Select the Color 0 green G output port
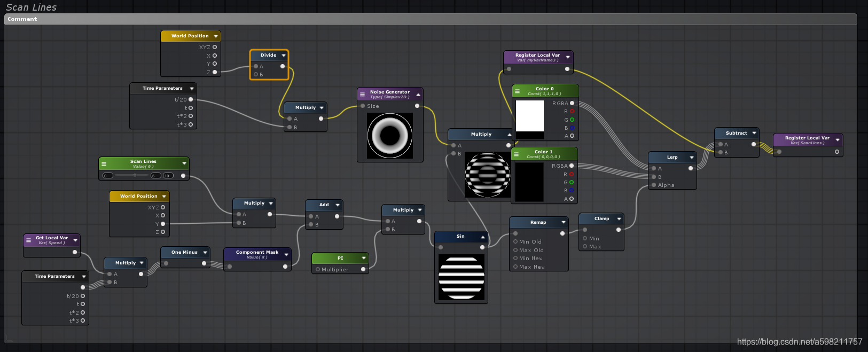The width and height of the screenshot is (868, 352). coord(572,120)
